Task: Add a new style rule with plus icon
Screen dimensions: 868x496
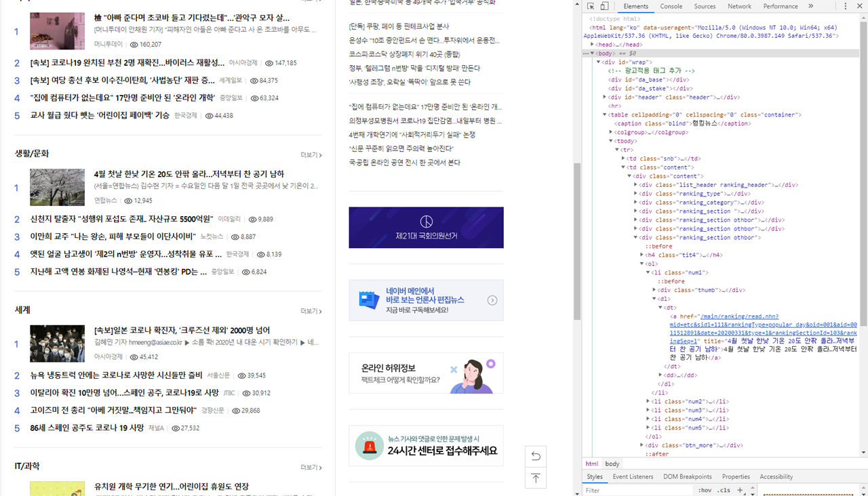Action: pos(740,490)
